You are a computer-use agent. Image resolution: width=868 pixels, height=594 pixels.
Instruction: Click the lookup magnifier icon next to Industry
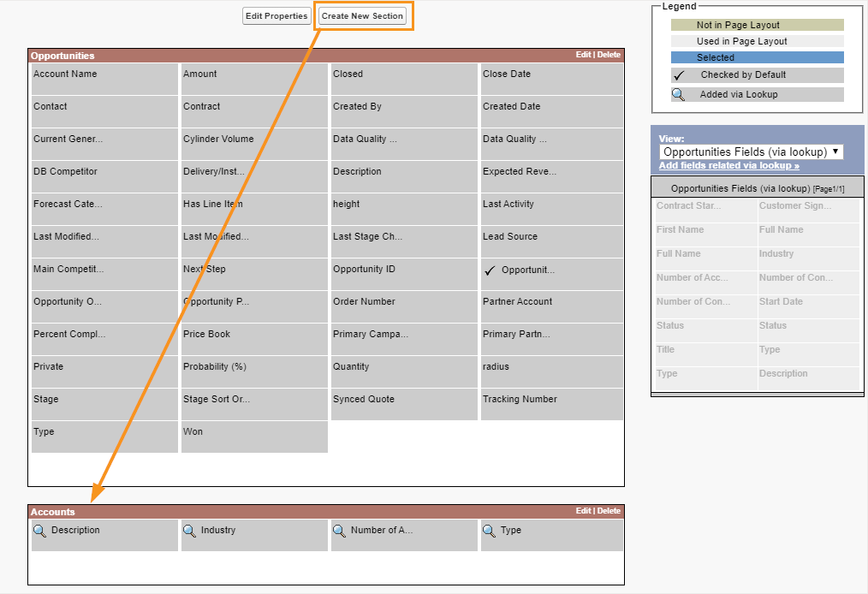[189, 531]
